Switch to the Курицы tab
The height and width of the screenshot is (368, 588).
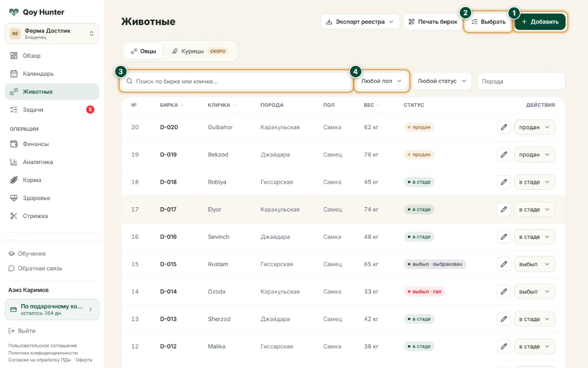[x=199, y=51]
